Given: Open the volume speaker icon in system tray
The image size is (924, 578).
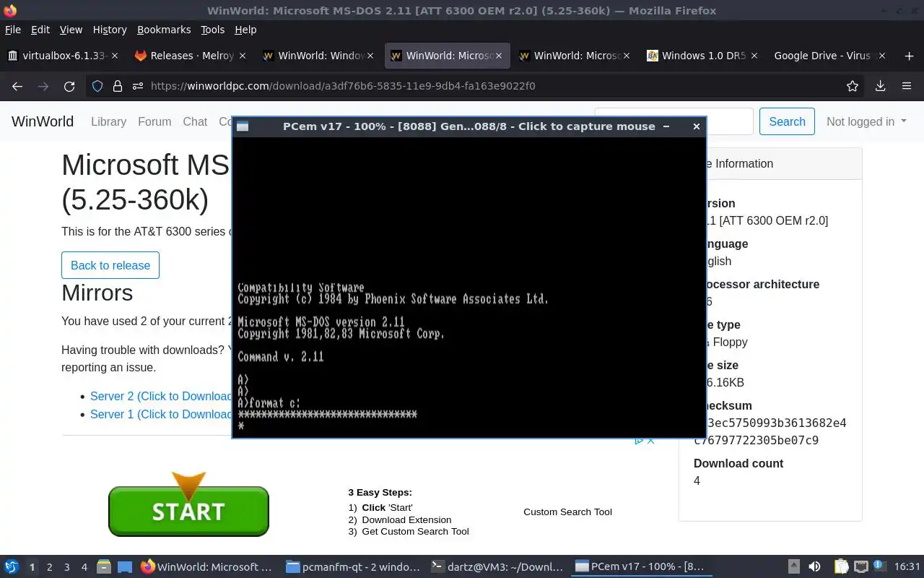Looking at the screenshot, I should click(x=814, y=567).
